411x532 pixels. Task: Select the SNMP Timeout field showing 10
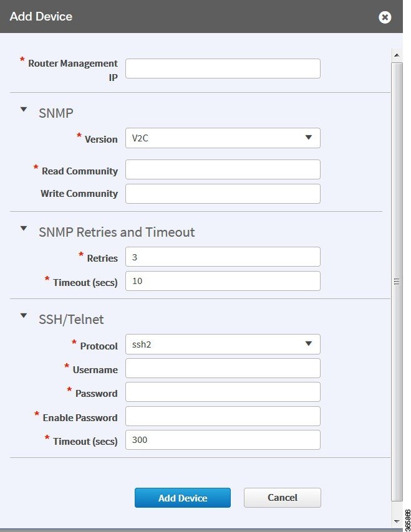[x=223, y=281]
